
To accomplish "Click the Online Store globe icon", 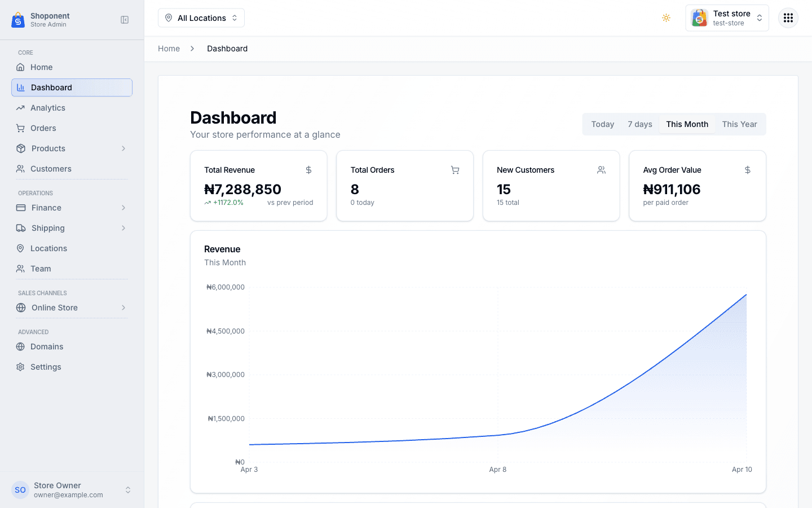I will coord(21,308).
